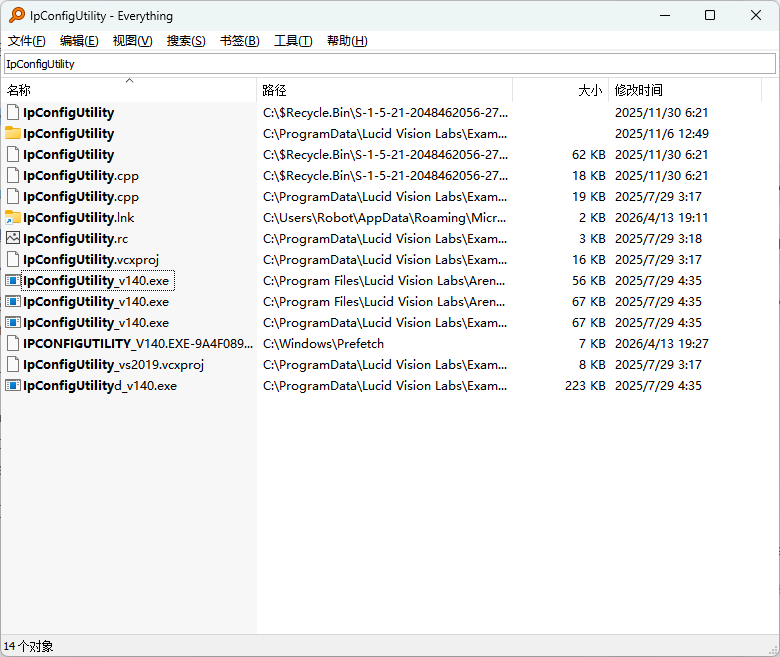
Task: Select the IpConfigUtility.rc file name
Action: [76, 239]
